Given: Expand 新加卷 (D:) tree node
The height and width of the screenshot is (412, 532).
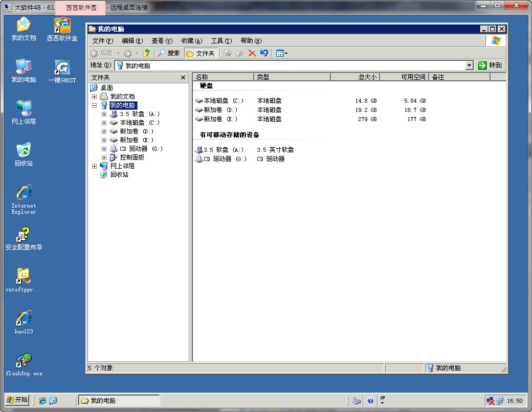Looking at the screenshot, I should [x=104, y=131].
